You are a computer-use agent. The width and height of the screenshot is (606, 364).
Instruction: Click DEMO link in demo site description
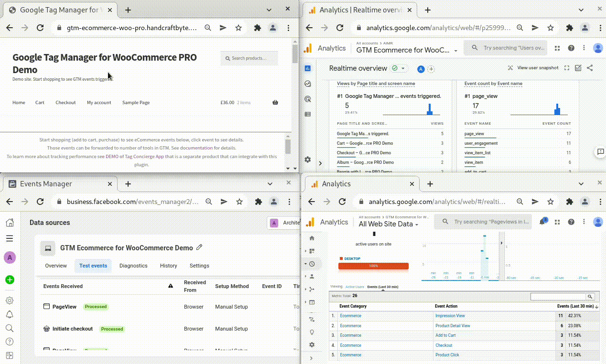click(x=111, y=156)
